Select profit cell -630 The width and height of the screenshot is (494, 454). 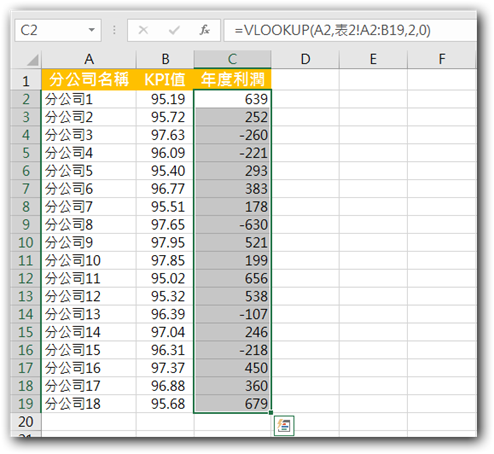pyautogui.click(x=232, y=225)
